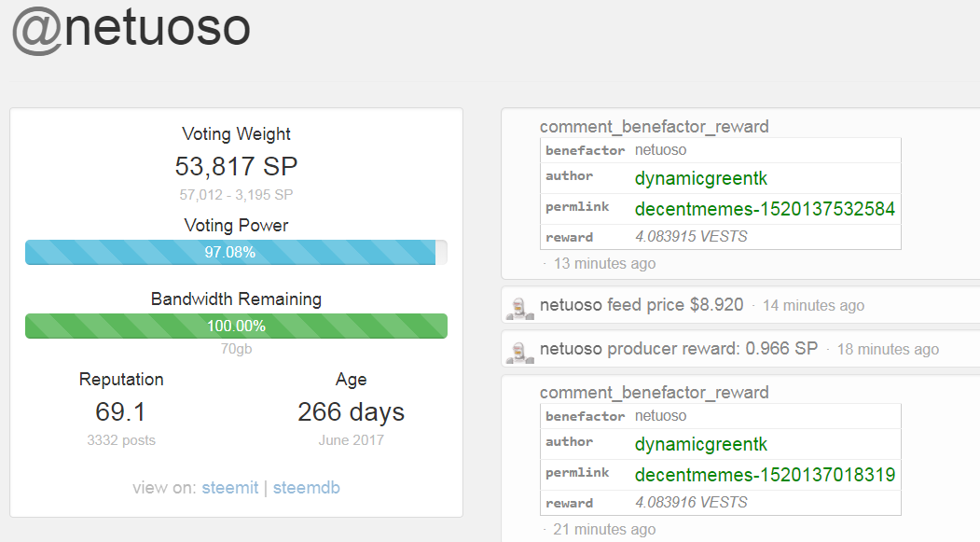Image resolution: width=980 pixels, height=542 pixels.
Task: Click the 21 minutes ago timestamp
Action: click(604, 529)
